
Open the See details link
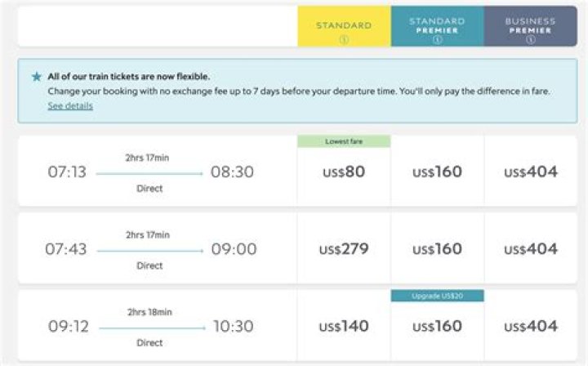pos(69,106)
